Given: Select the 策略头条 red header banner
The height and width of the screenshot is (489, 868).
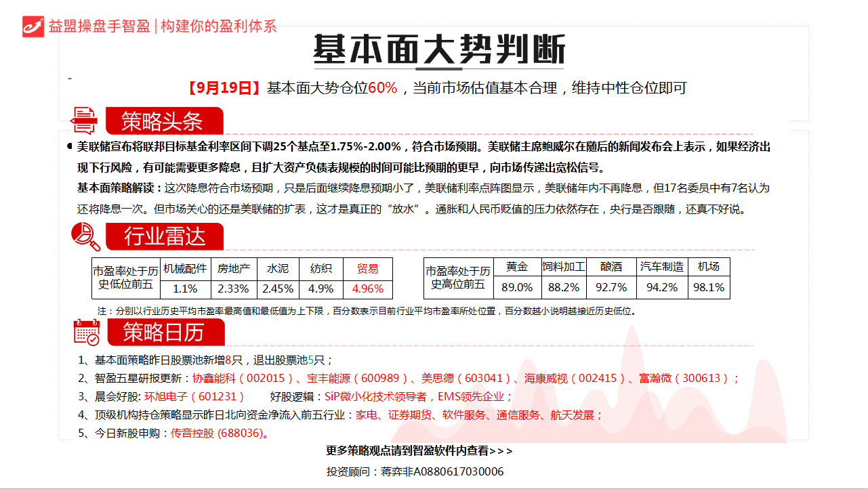Looking at the screenshot, I should pos(163,121).
